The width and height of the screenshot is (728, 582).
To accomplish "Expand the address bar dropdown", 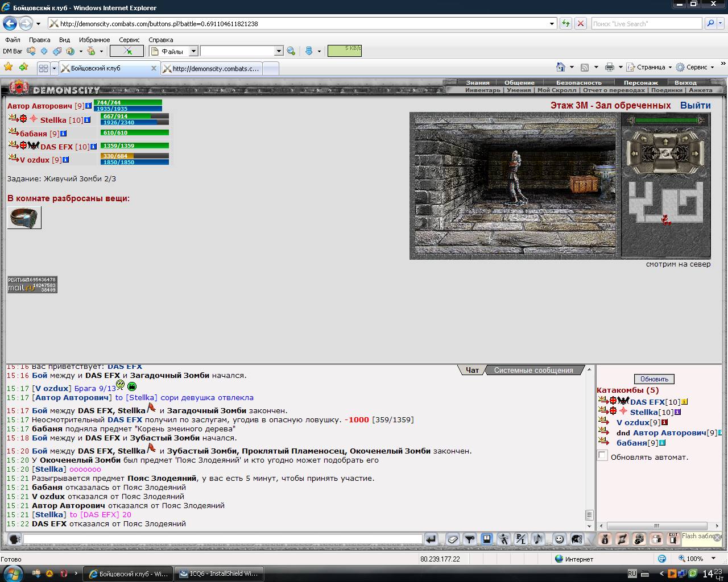I will 552,24.
